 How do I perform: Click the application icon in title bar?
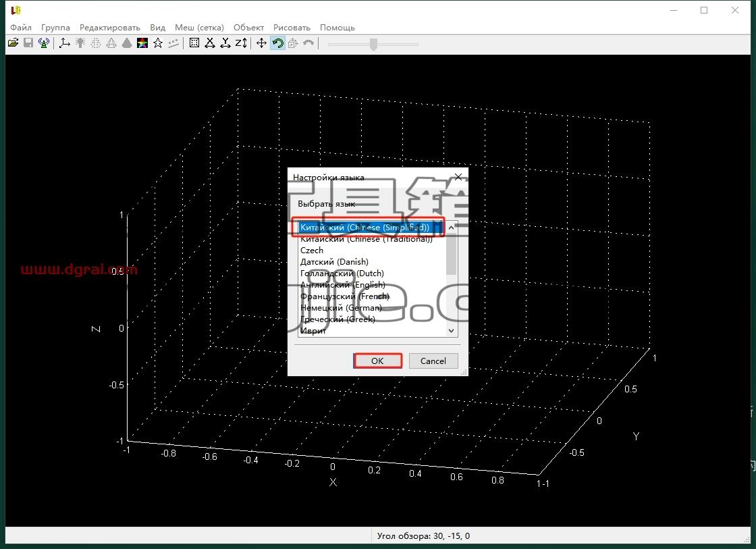click(16, 9)
